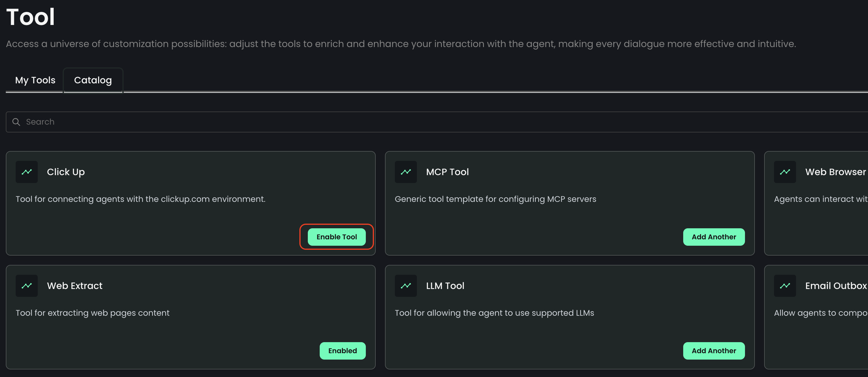
Task: Open the MCP Tool card title
Action: point(447,172)
